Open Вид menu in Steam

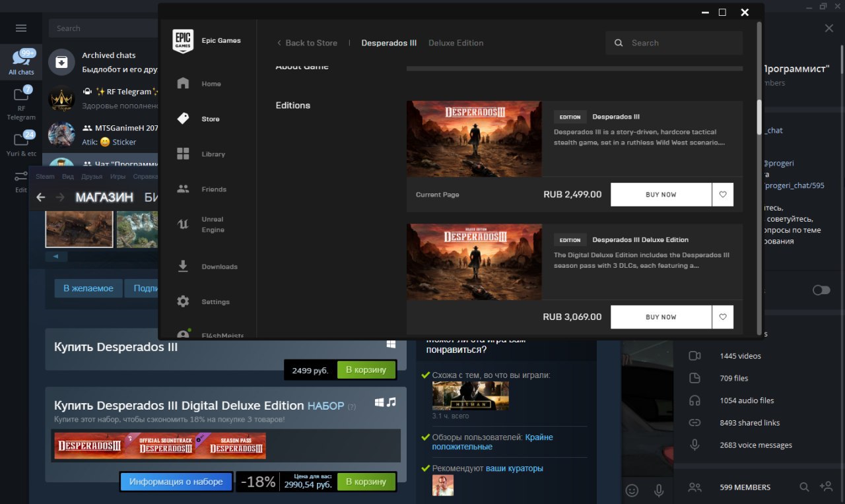point(67,177)
